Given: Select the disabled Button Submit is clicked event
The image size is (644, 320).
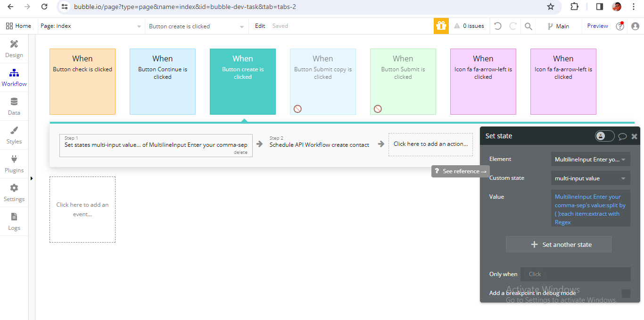Looking at the screenshot, I should tap(403, 82).
